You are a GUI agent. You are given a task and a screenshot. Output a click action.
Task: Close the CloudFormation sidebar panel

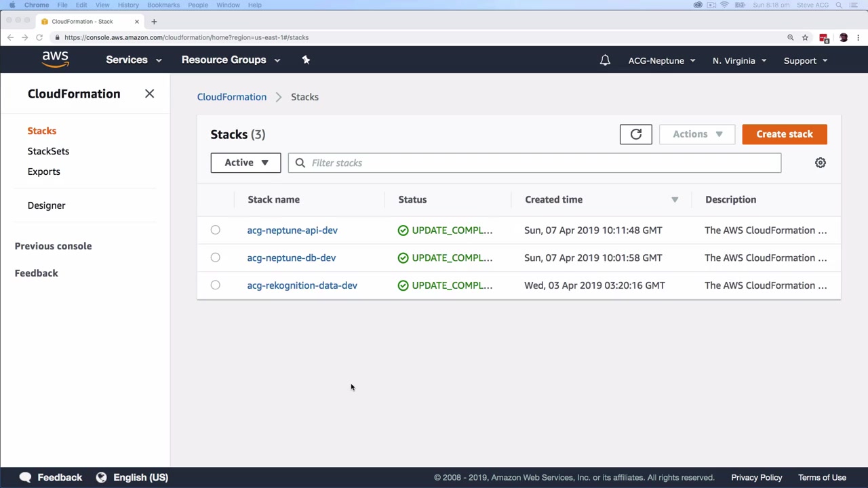click(x=149, y=94)
